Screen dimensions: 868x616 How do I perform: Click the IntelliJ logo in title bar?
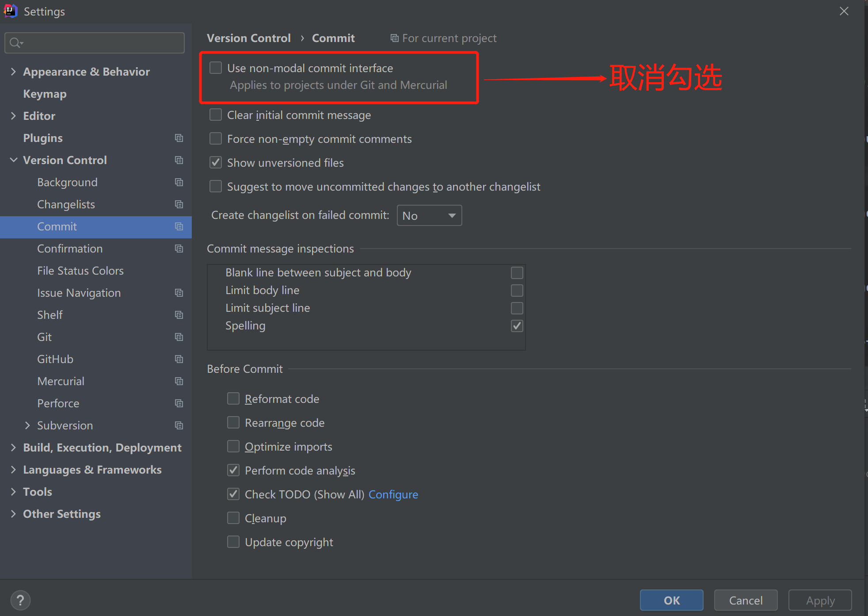[x=10, y=11]
